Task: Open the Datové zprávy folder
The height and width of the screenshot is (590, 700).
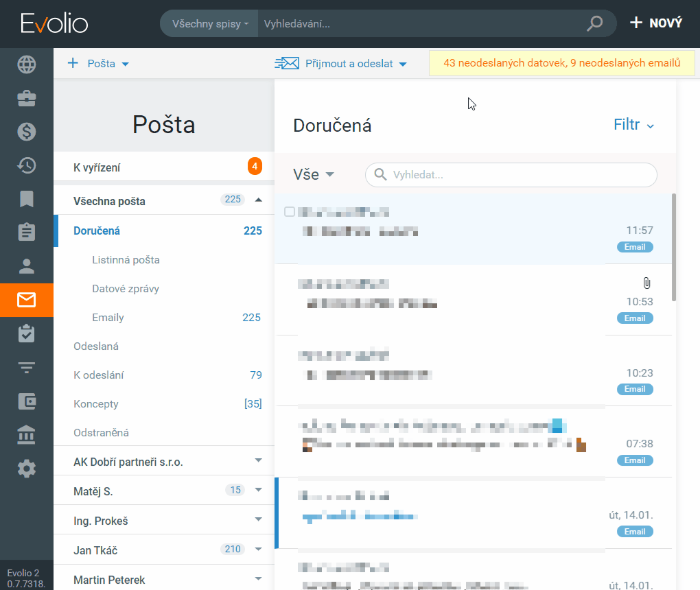Action: click(126, 289)
